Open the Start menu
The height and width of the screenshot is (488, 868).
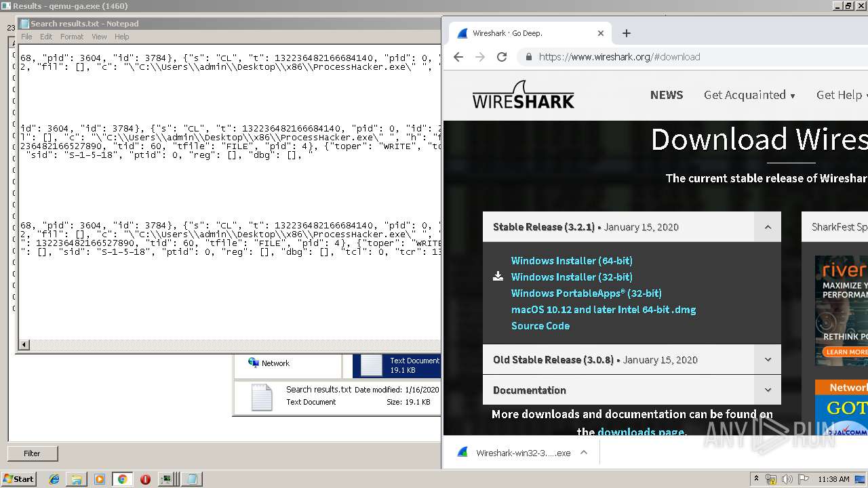19,479
